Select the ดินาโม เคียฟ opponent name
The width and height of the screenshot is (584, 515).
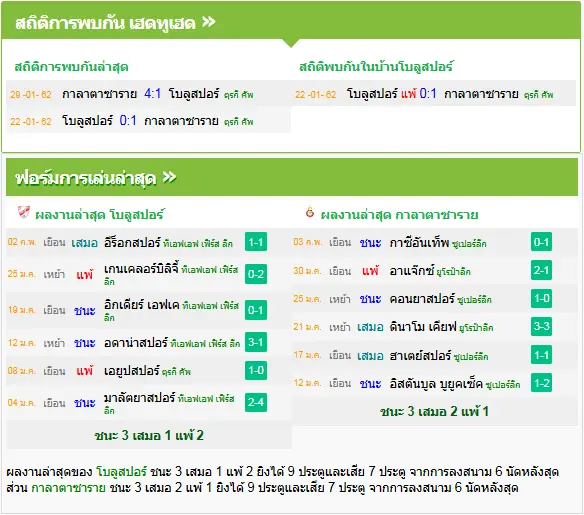(x=423, y=327)
